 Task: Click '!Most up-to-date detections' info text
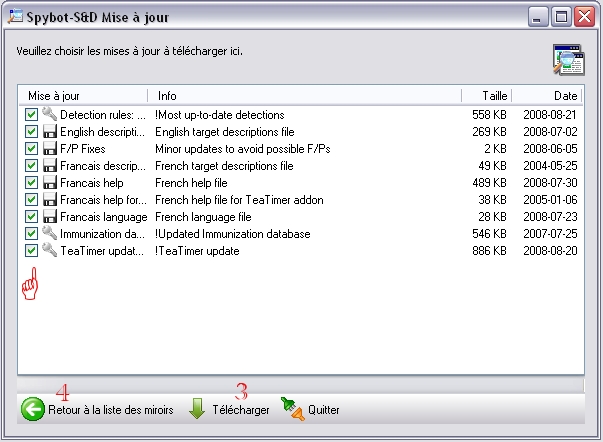(220, 115)
